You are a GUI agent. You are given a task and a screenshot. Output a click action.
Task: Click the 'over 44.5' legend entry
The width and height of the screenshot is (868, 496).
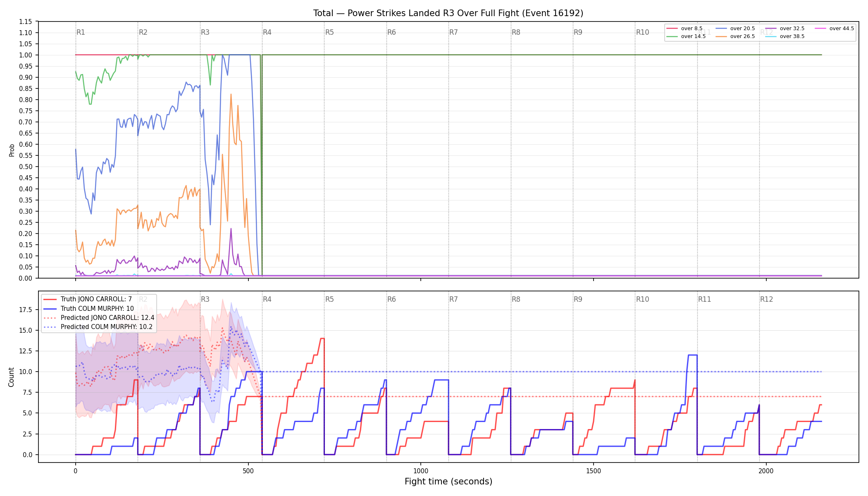coord(835,29)
